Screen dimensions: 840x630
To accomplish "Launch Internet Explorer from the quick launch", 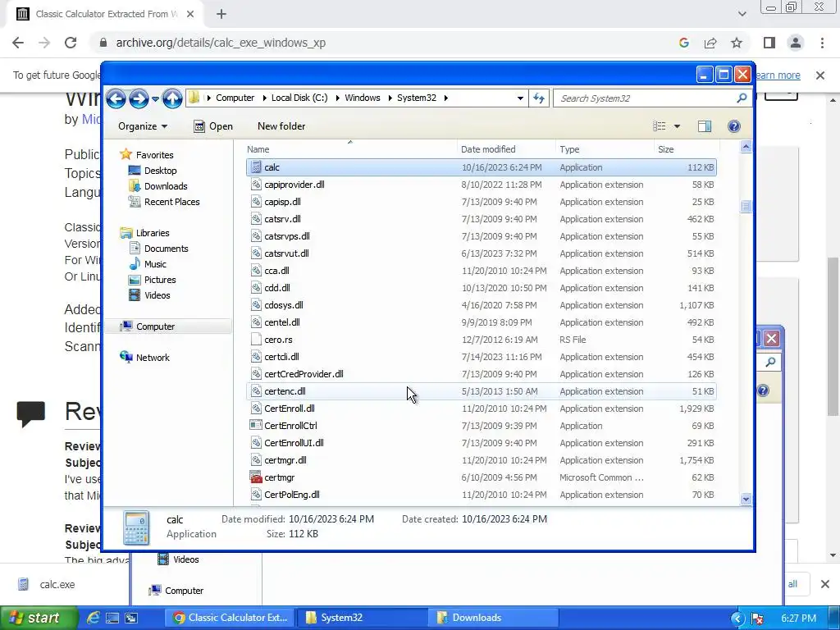I will click(94, 619).
